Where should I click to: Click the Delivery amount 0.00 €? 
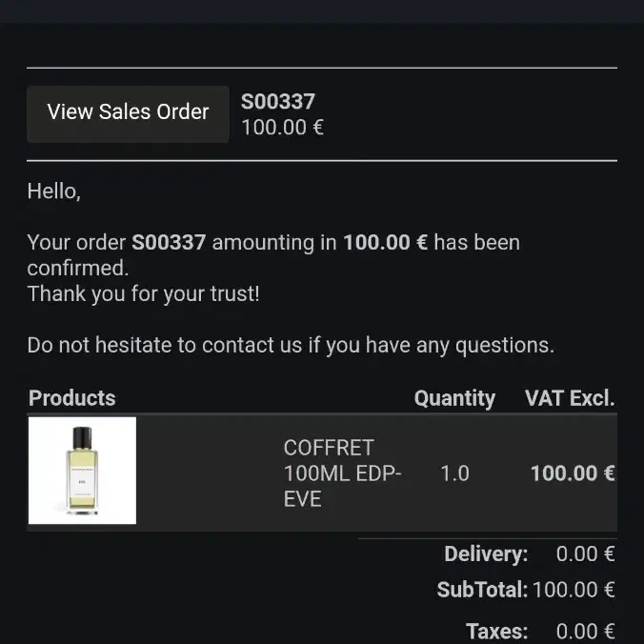[585, 554]
